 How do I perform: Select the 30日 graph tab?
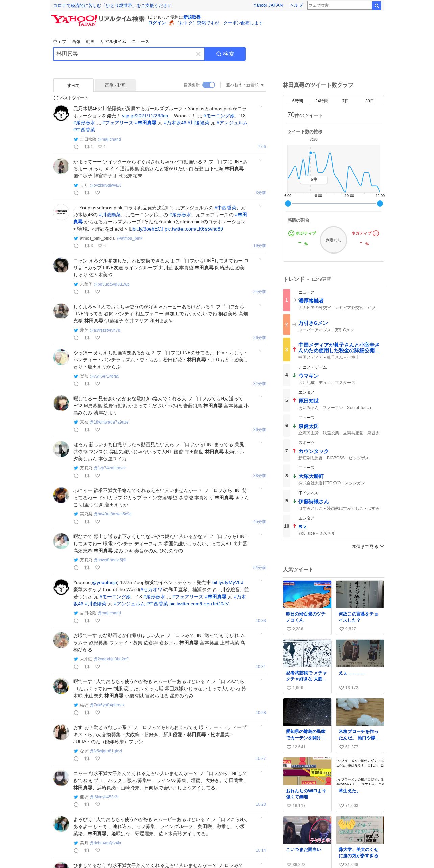(369, 101)
